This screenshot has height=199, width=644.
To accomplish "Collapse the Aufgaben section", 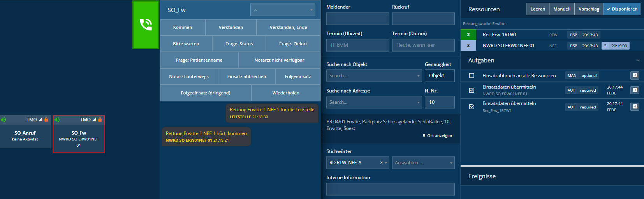I will click(x=637, y=60).
